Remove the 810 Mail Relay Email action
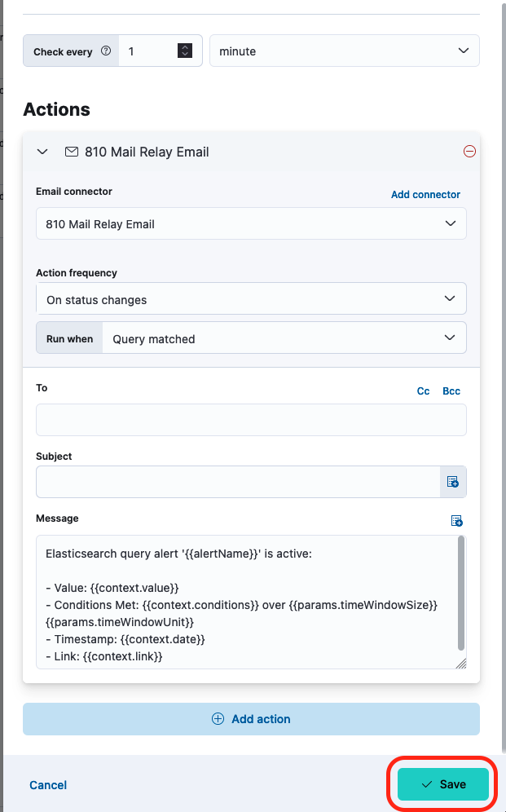Screen dimensions: 506x812 (x=469, y=152)
